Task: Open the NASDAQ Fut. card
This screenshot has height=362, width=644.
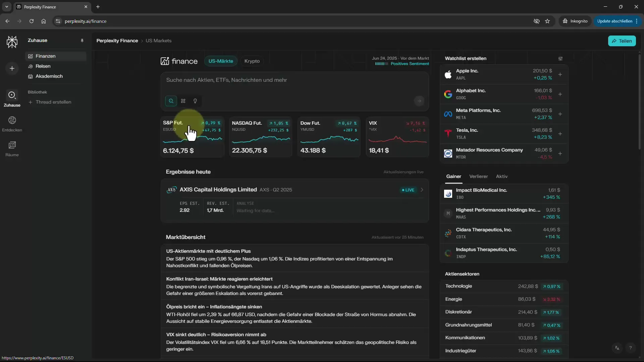Action: pos(261,137)
